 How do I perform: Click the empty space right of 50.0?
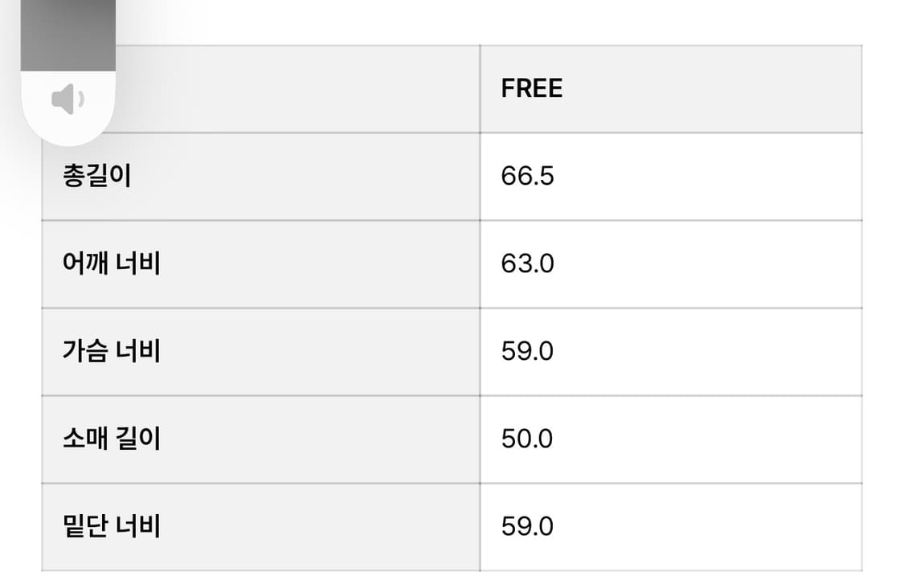coord(707,439)
